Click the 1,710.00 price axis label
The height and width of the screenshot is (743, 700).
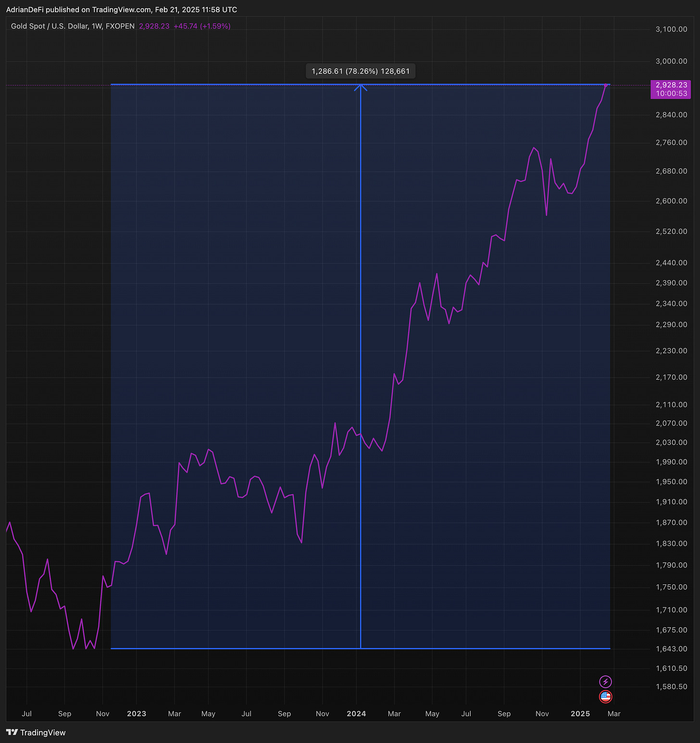671,610
